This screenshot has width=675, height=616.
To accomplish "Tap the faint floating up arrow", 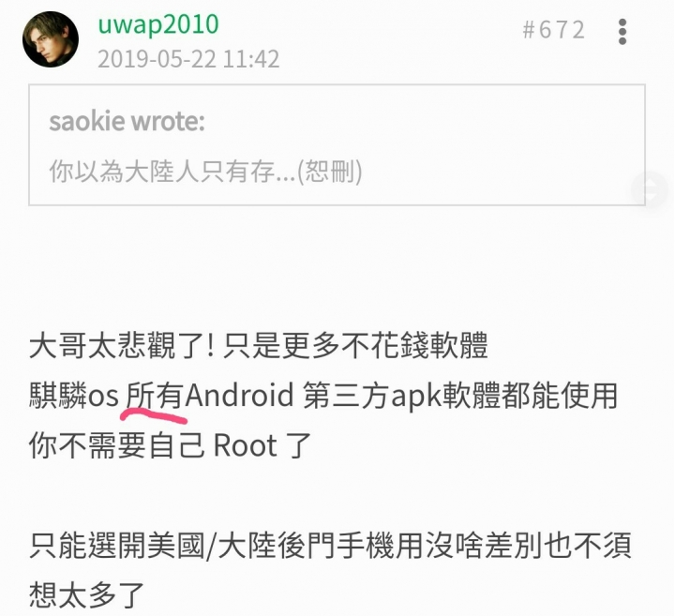I will pyautogui.click(x=649, y=185).
